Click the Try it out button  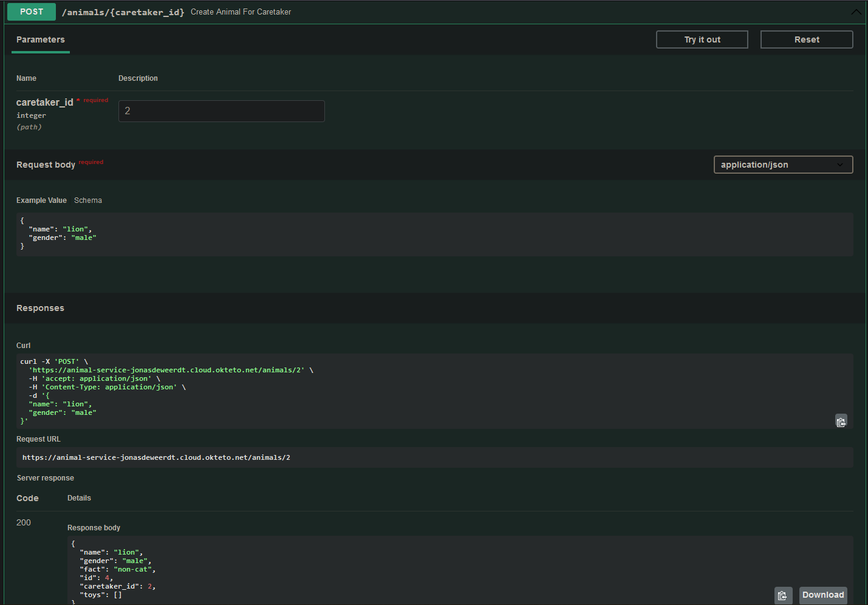pos(702,39)
